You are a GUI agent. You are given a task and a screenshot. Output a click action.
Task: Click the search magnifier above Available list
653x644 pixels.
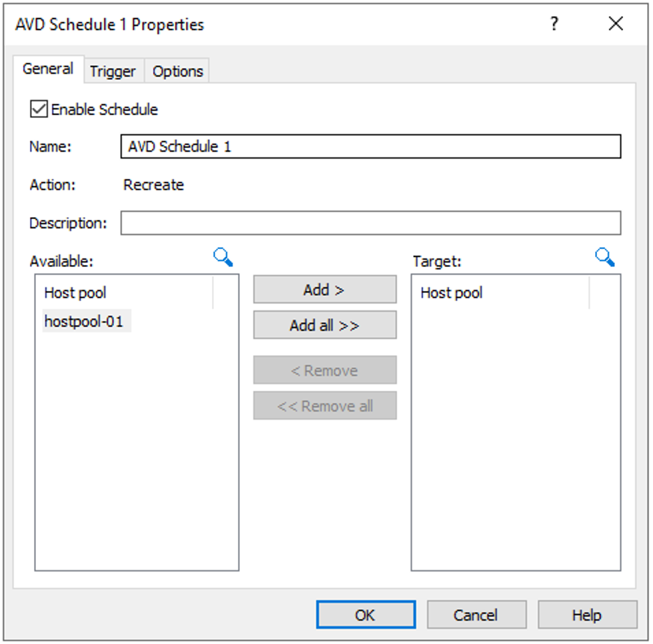[x=223, y=257]
